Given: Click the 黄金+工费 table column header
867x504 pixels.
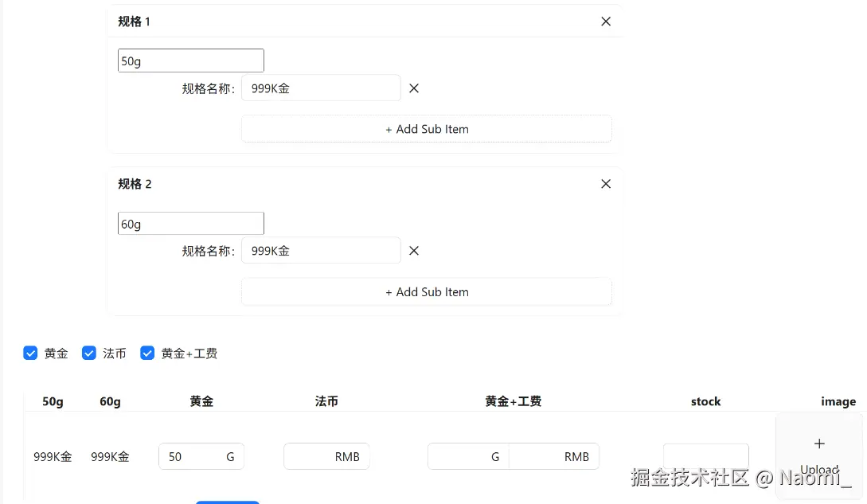Looking at the screenshot, I should (x=514, y=401).
